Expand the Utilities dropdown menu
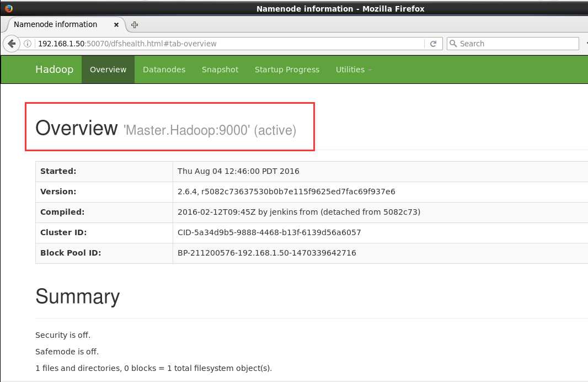 click(x=354, y=70)
